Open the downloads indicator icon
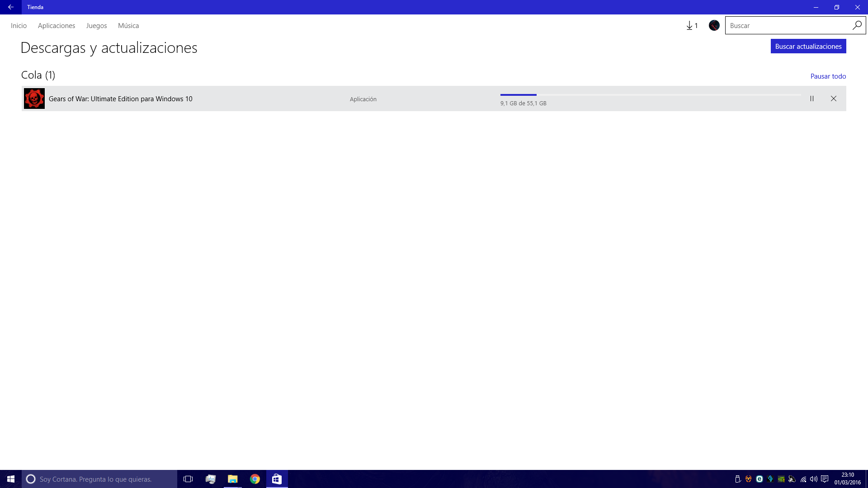The height and width of the screenshot is (488, 868). (692, 26)
